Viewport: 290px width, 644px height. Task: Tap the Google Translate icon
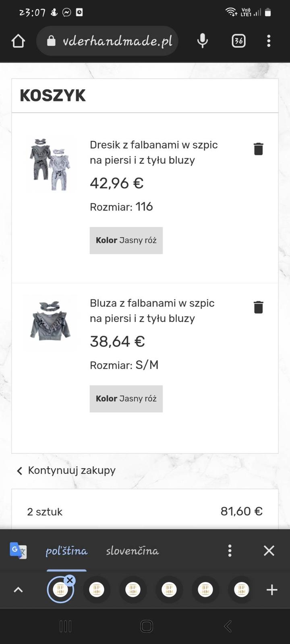tap(18, 550)
